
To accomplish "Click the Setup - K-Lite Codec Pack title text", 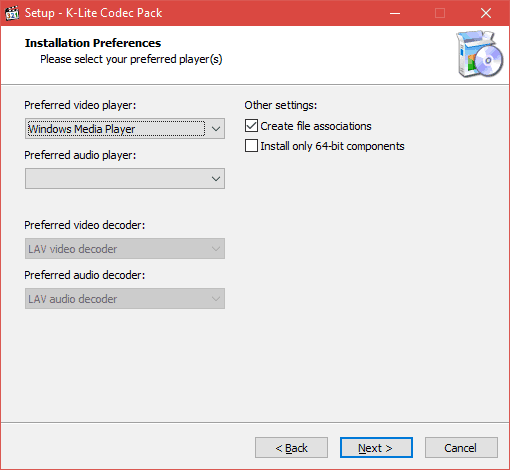I will tap(93, 13).
